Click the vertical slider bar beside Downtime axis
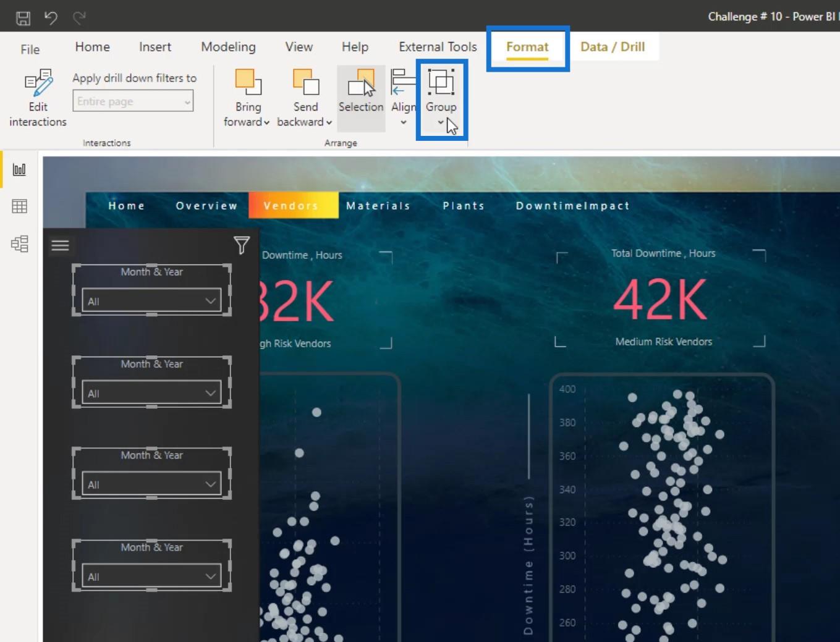This screenshot has width=840, height=642. pyautogui.click(x=528, y=436)
